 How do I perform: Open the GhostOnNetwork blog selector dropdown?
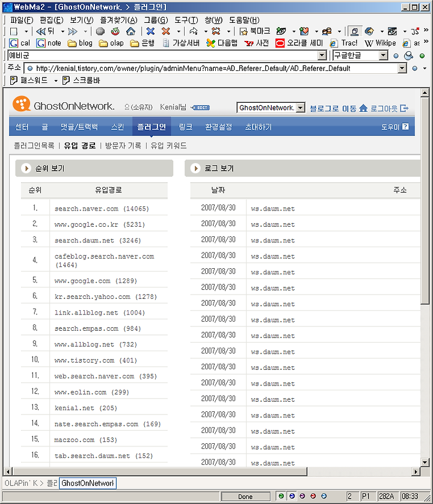tap(300, 108)
